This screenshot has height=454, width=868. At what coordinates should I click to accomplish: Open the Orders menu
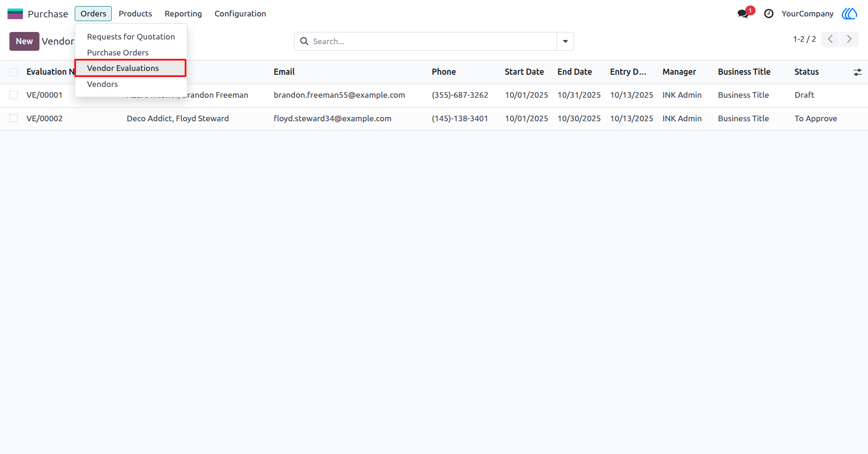(x=93, y=14)
